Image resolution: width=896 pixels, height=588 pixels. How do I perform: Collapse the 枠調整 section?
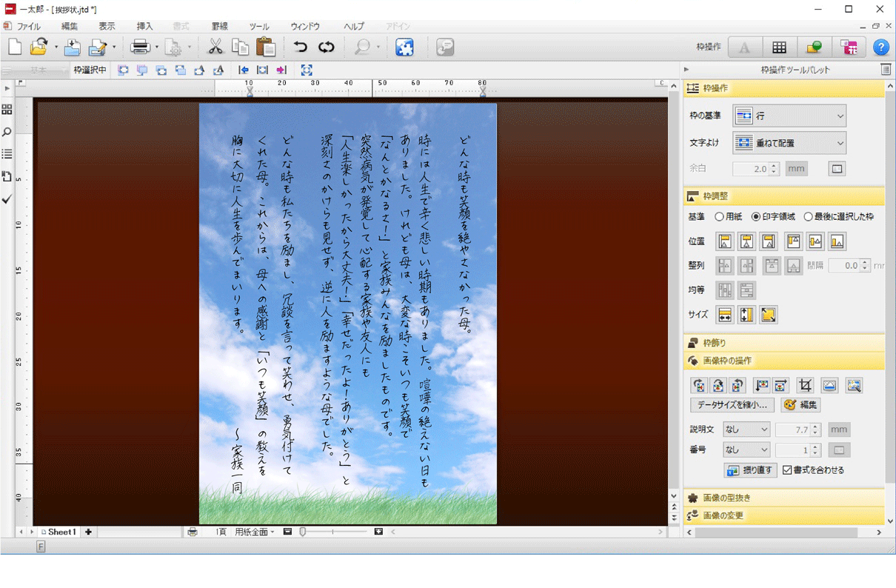click(784, 196)
